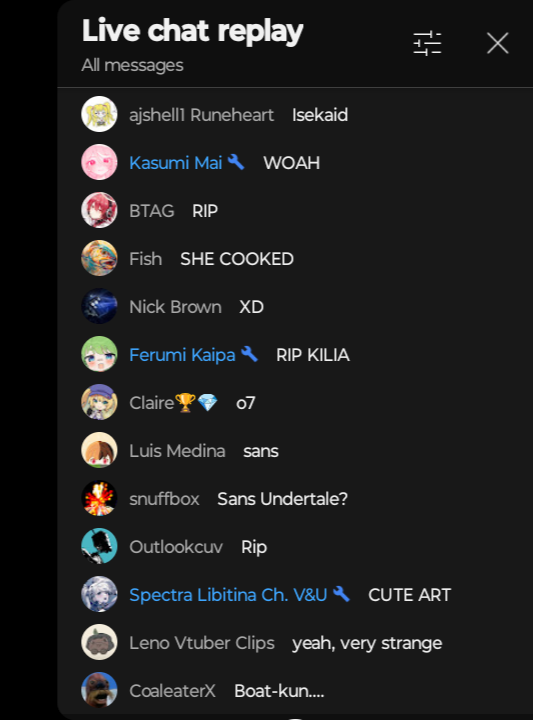Click Fish's colorful fish avatar

tap(99, 258)
